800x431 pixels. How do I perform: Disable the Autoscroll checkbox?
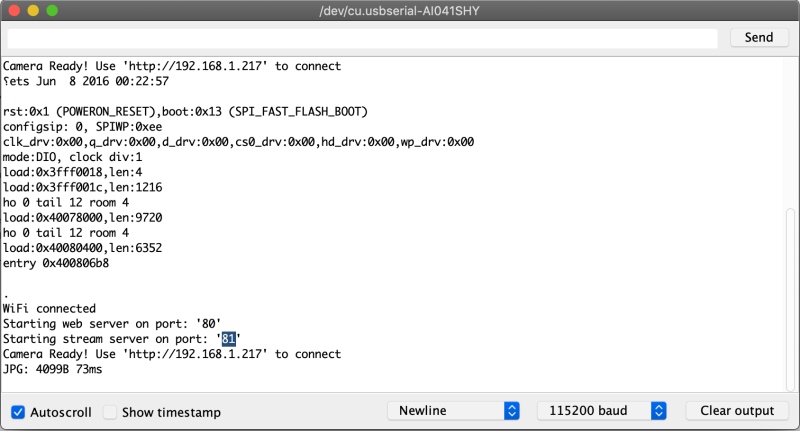pos(18,412)
